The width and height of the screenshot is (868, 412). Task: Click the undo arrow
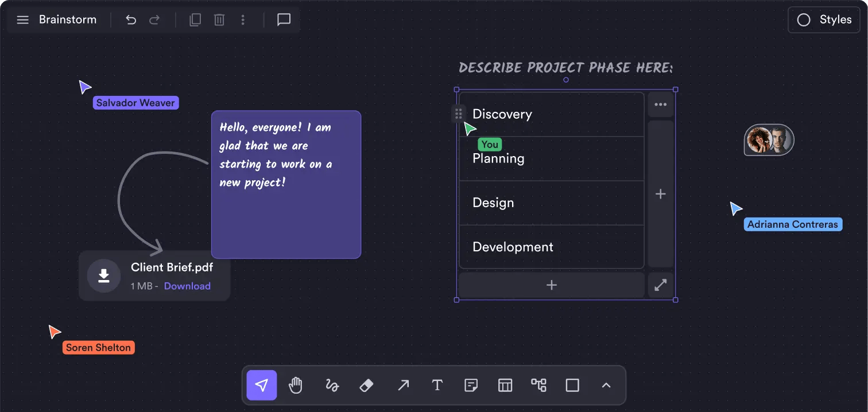point(131,20)
